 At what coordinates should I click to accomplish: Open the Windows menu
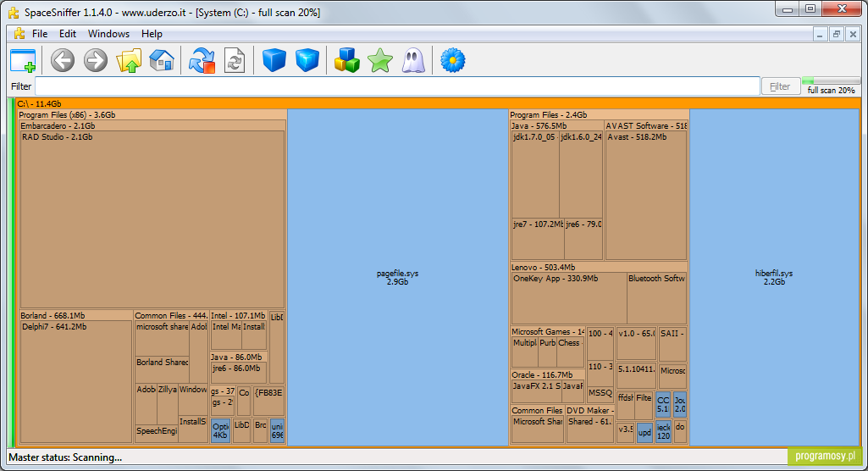point(108,34)
